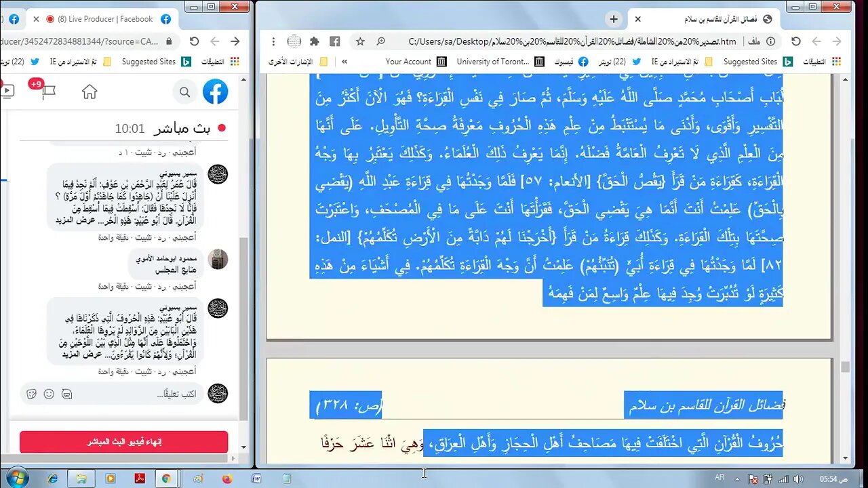Open University of Toronto bookmark
868x488 pixels.
tap(500, 62)
